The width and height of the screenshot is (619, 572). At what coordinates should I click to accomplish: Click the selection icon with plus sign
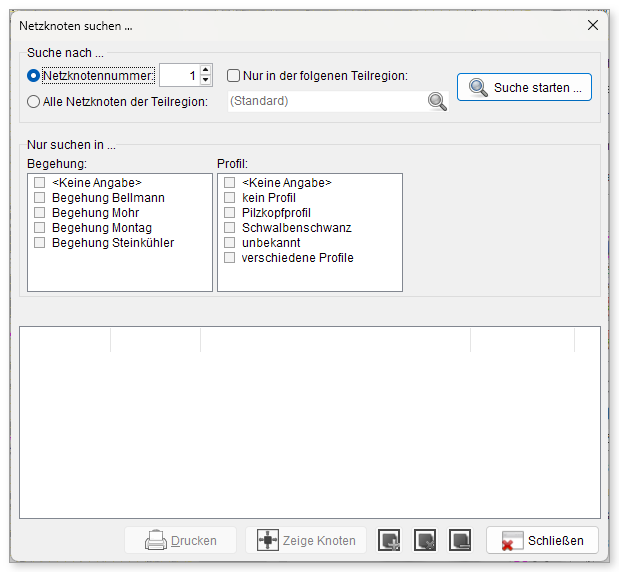coord(389,540)
